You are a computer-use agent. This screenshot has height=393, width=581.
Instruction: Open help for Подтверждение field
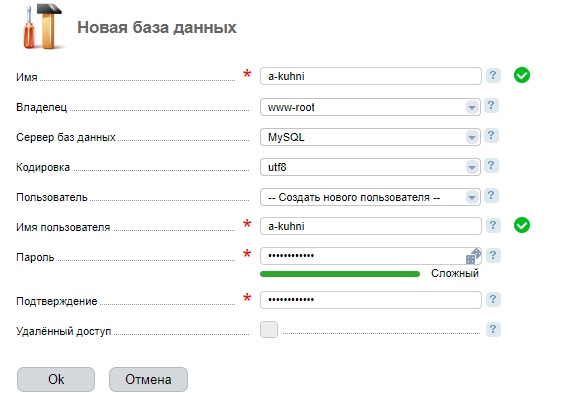pyautogui.click(x=493, y=299)
